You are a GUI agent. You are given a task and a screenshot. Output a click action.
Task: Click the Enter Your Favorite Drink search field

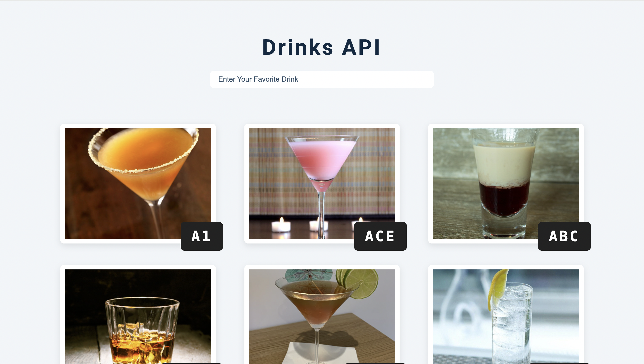coord(322,79)
